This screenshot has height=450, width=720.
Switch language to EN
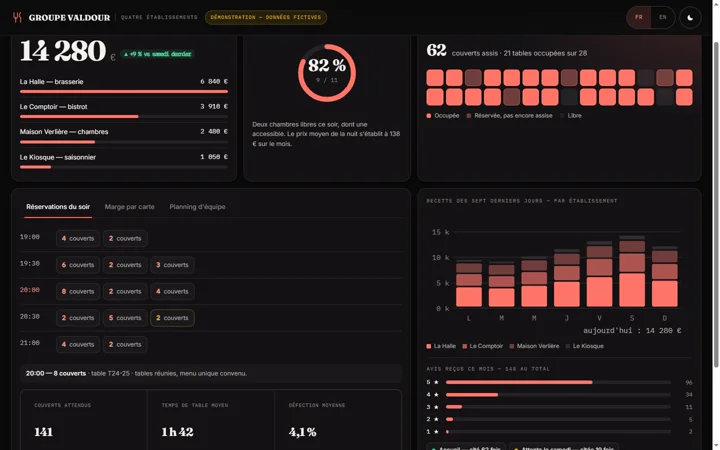(x=663, y=17)
